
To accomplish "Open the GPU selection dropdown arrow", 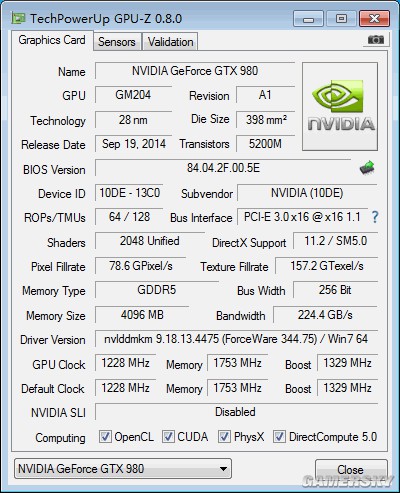I will pos(223,469).
